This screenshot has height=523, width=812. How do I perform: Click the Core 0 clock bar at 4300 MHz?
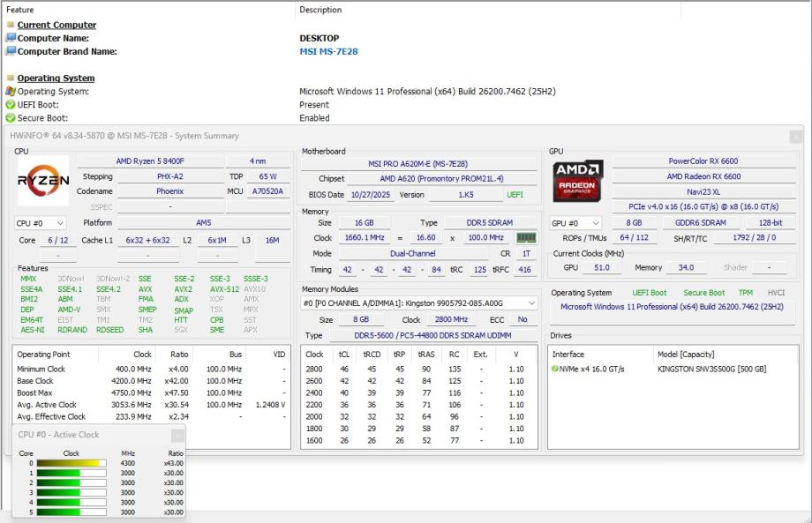pyautogui.click(x=71, y=463)
